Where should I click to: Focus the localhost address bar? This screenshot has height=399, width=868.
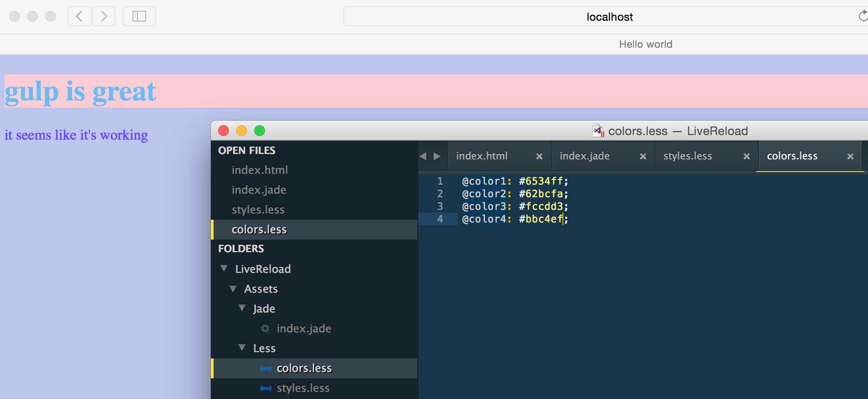(x=606, y=17)
